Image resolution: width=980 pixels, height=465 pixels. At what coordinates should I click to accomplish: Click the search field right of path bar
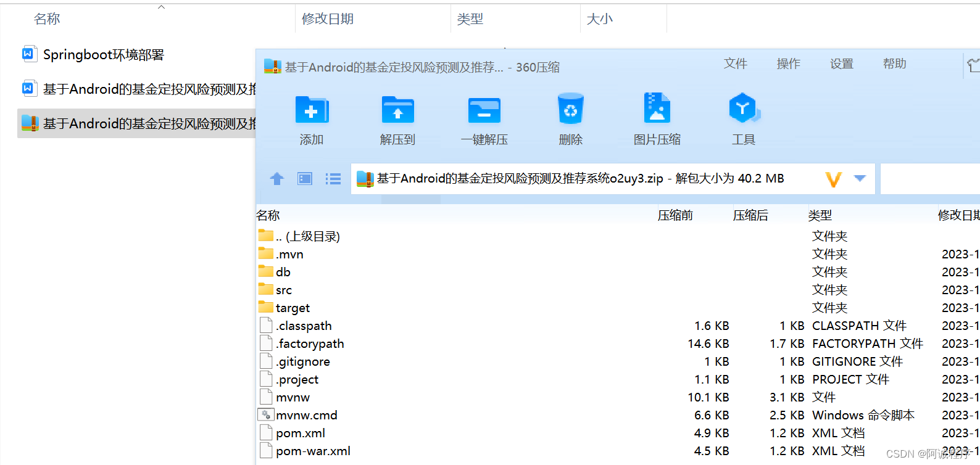tap(930, 179)
